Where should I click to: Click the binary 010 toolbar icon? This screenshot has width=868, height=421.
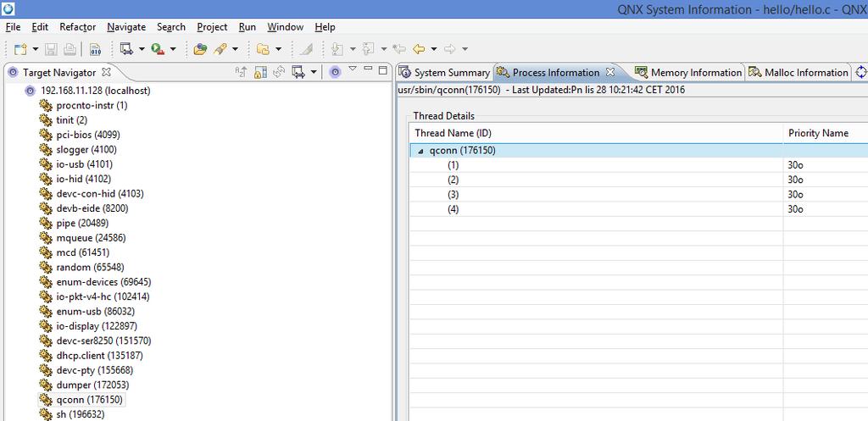tap(95, 49)
